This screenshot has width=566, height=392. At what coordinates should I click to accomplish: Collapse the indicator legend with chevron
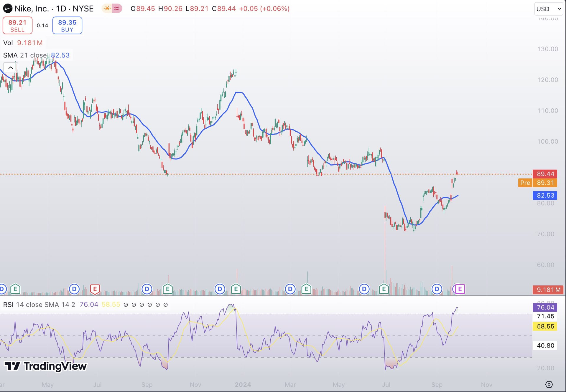tap(11, 68)
